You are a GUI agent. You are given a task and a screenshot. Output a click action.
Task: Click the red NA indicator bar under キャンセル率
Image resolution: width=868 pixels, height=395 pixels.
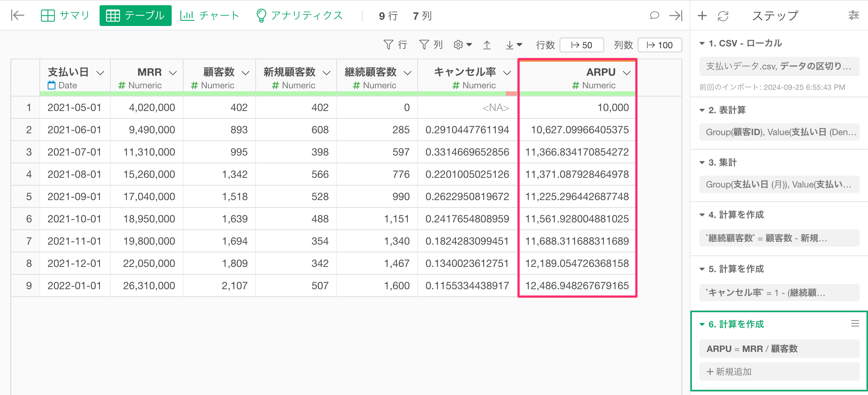(511, 94)
